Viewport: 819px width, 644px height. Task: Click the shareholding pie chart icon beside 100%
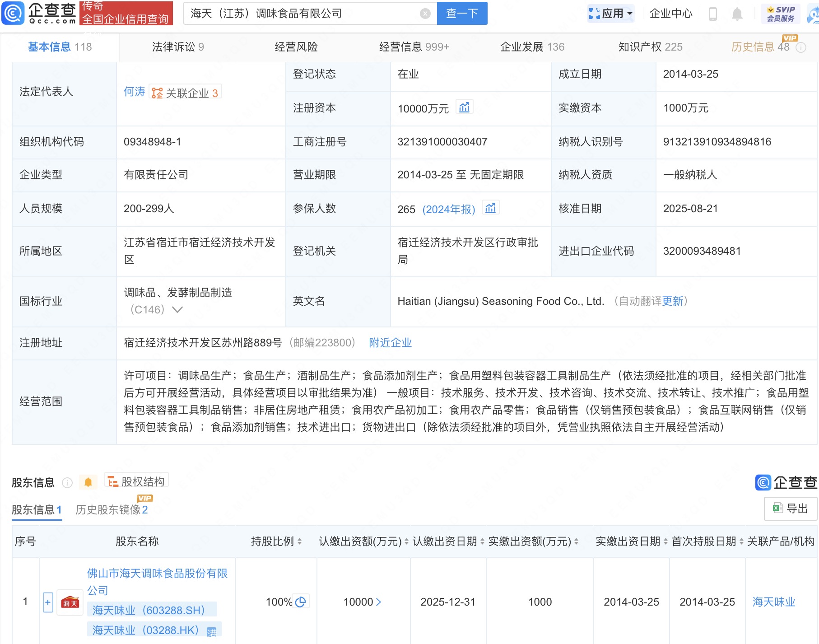301,602
